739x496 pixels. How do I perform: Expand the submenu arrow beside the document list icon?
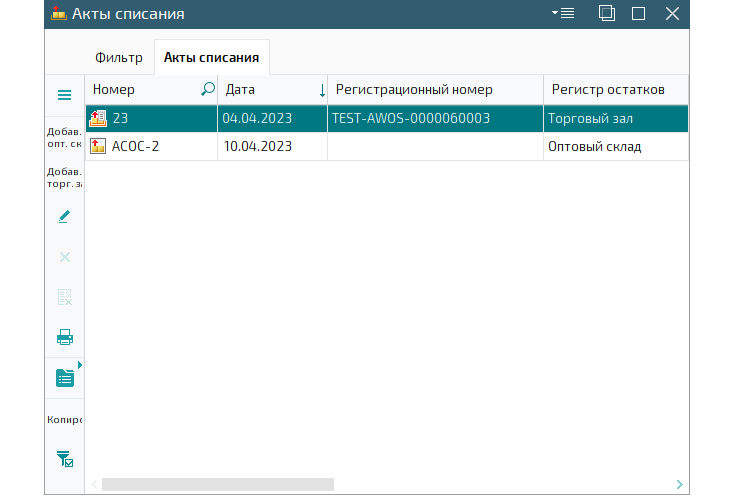tap(80, 365)
